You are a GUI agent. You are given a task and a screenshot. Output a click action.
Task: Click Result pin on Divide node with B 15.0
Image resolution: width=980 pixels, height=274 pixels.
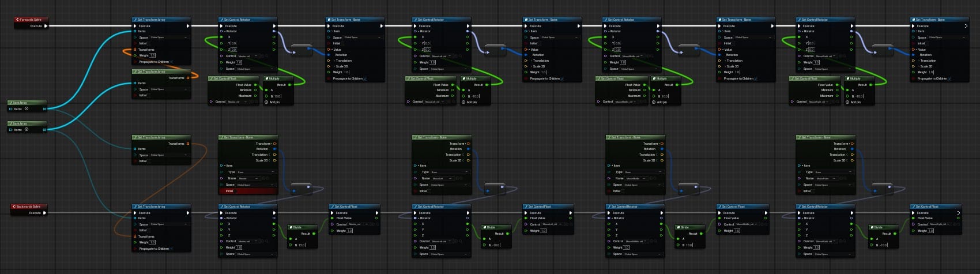coord(314,234)
